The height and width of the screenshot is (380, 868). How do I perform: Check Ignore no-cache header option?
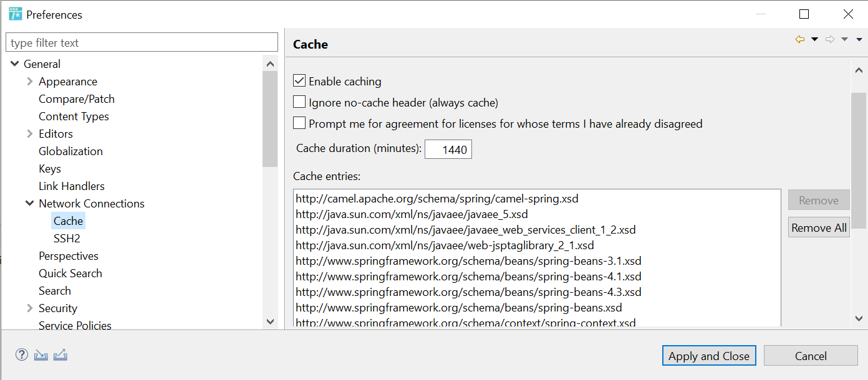point(299,102)
